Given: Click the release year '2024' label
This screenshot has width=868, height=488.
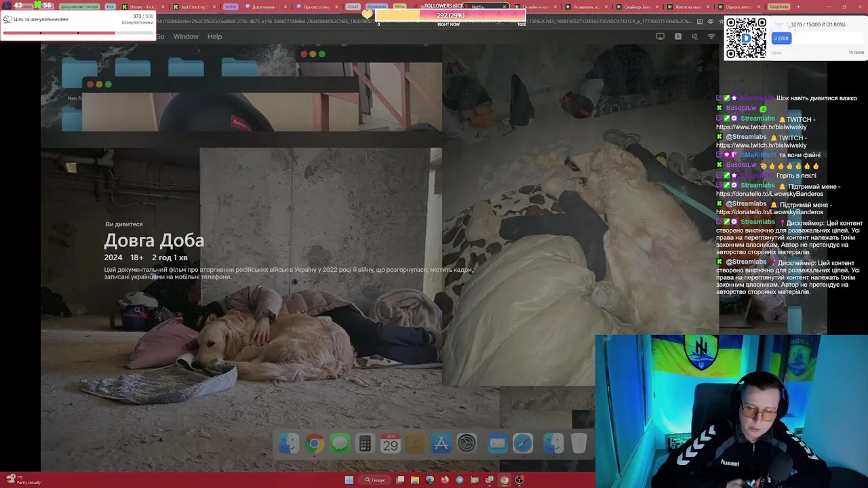Looking at the screenshot, I should click(113, 258).
